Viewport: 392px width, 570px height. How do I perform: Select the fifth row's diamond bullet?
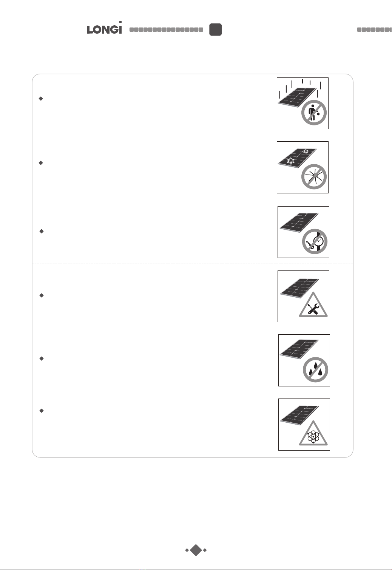(x=42, y=358)
